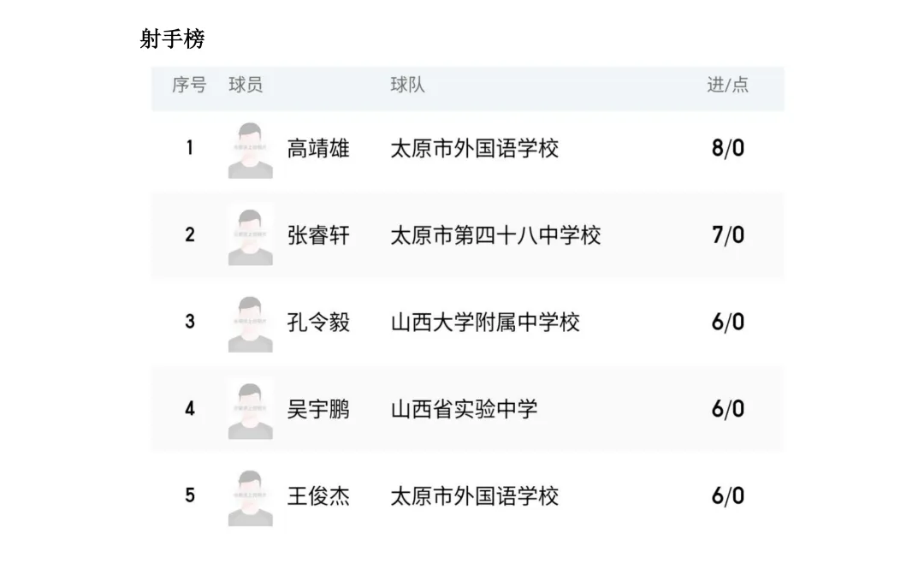Select player name 吴宇鹏
924x563 pixels.
pyautogui.click(x=318, y=409)
